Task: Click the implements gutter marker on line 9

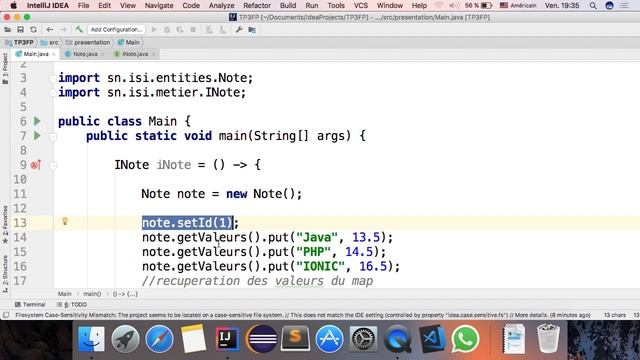Action: (36, 165)
